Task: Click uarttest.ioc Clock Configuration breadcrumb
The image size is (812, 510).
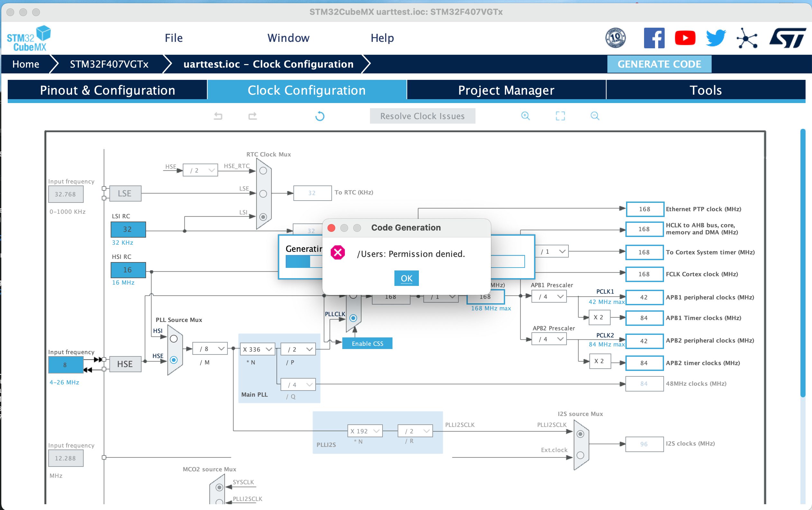Action: tap(269, 64)
